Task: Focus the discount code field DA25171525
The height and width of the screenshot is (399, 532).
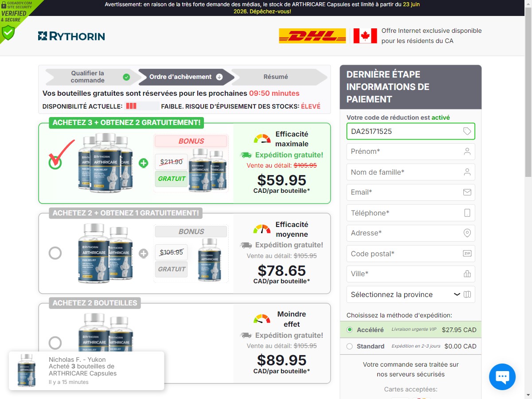Action: pyautogui.click(x=411, y=131)
